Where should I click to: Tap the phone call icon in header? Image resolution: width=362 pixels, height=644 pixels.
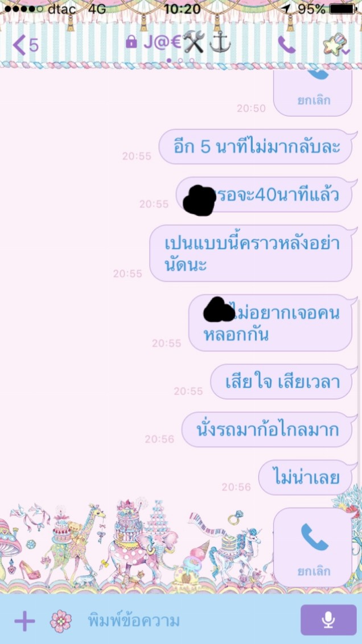pos(287,44)
